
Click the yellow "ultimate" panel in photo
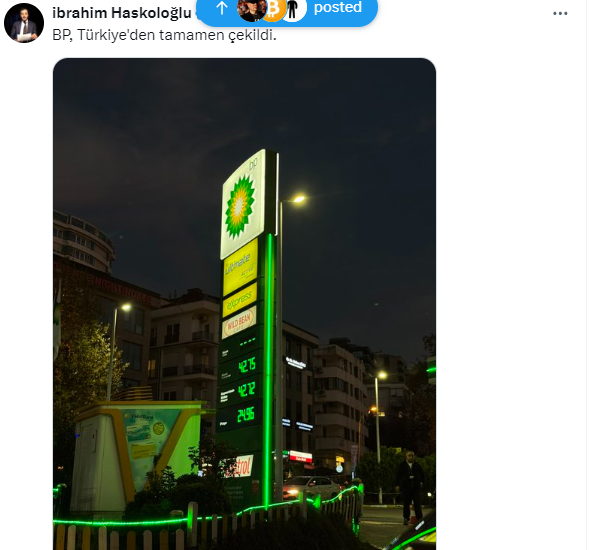[240, 267]
